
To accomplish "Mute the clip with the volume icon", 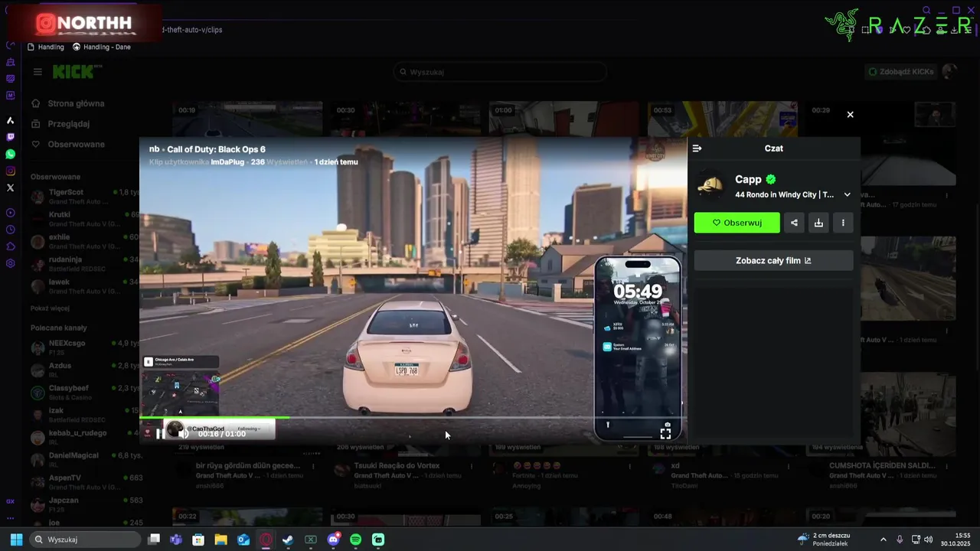I will click(x=184, y=434).
